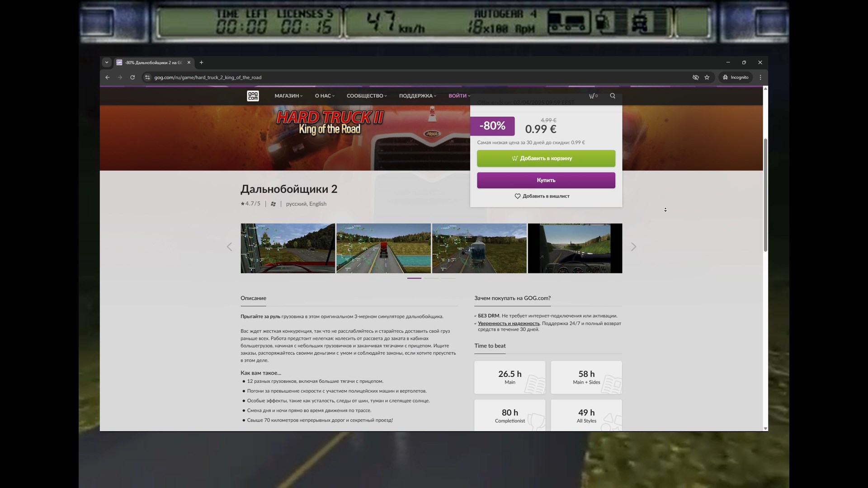Click the browser forward arrow
868x488 pixels.
tap(120, 77)
